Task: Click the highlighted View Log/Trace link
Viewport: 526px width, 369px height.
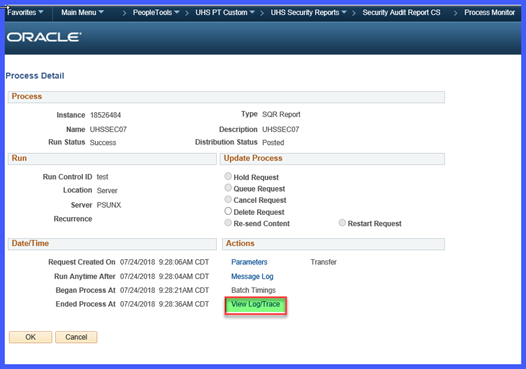Action: (x=256, y=305)
